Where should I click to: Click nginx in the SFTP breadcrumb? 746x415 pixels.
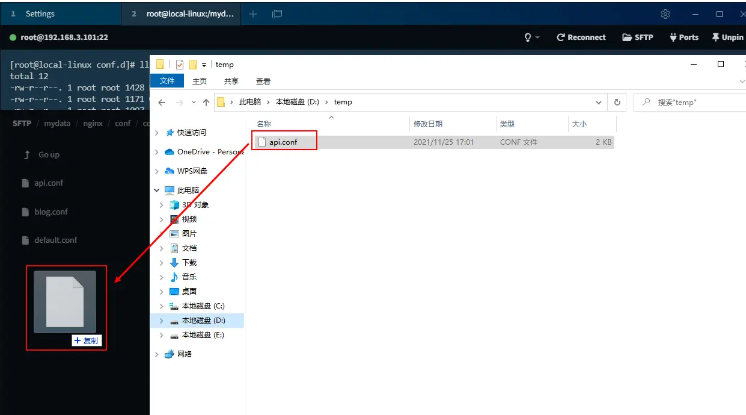pos(93,123)
